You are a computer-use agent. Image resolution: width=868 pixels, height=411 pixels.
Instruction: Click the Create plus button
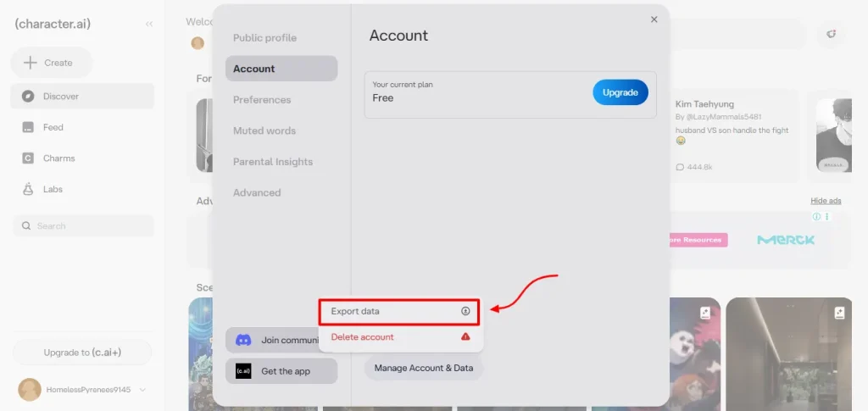tap(52, 63)
